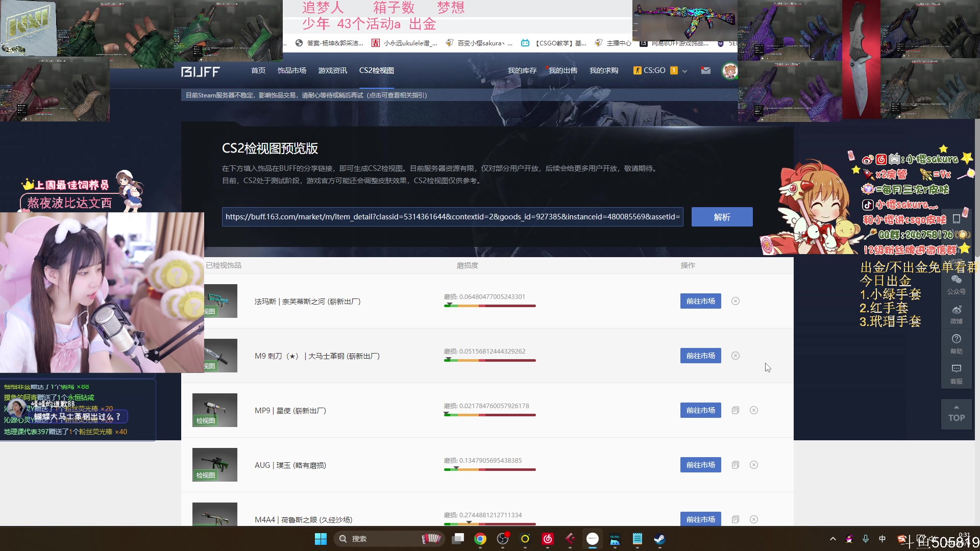Screen dimensions: 980x551
Task: Click the BUFF logo
Action: (200, 71)
